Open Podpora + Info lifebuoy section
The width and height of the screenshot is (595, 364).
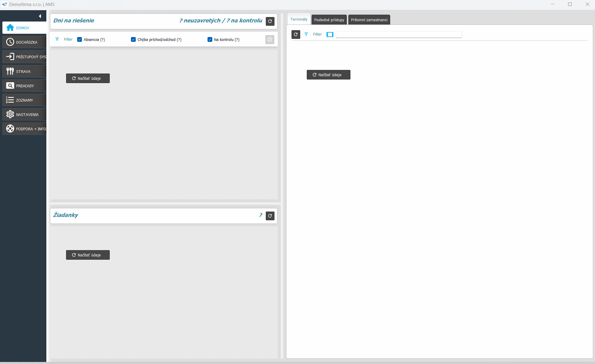[25, 129]
